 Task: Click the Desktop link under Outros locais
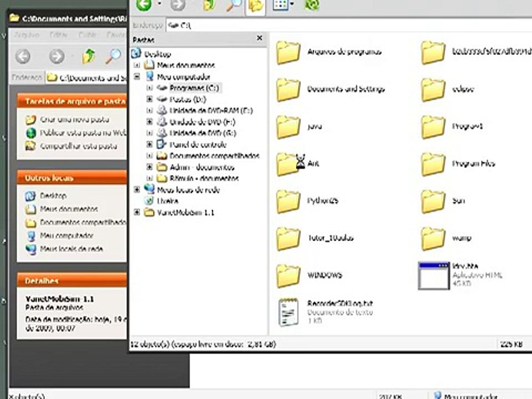point(53,196)
